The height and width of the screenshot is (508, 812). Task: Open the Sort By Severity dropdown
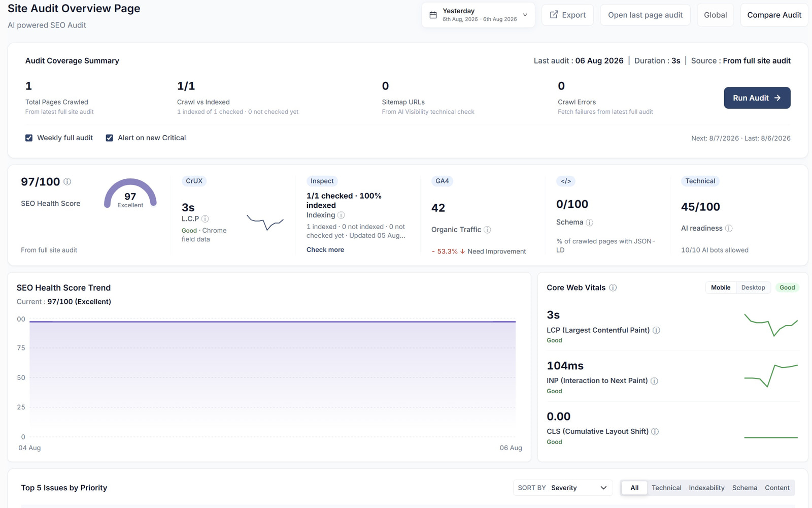click(x=562, y=488)
